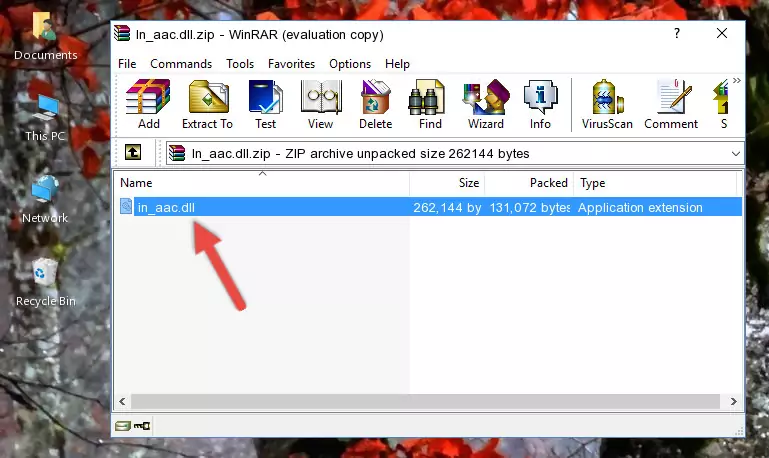Click the Delete toolbar icon
The height and width of the screenshot is (458, 769).
(x=375, y=104)
